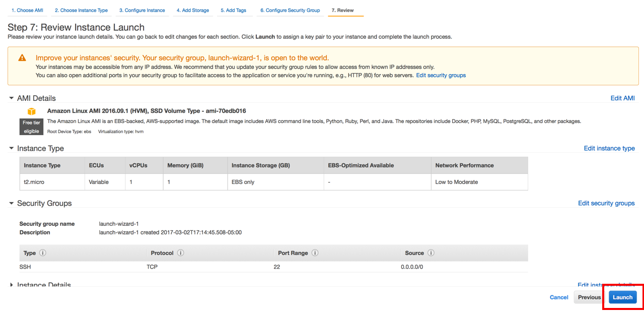Image resolution: width=644 pixels, height=312 pixels.
Task: Collapse the Security Groups section
Action: click(x=12, y=204)
